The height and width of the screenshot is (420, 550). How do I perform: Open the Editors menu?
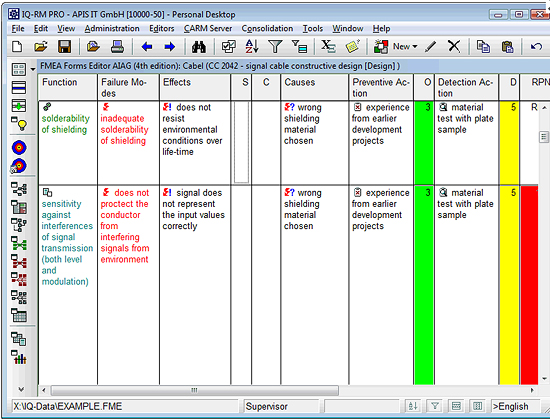[x=161, y=28]
